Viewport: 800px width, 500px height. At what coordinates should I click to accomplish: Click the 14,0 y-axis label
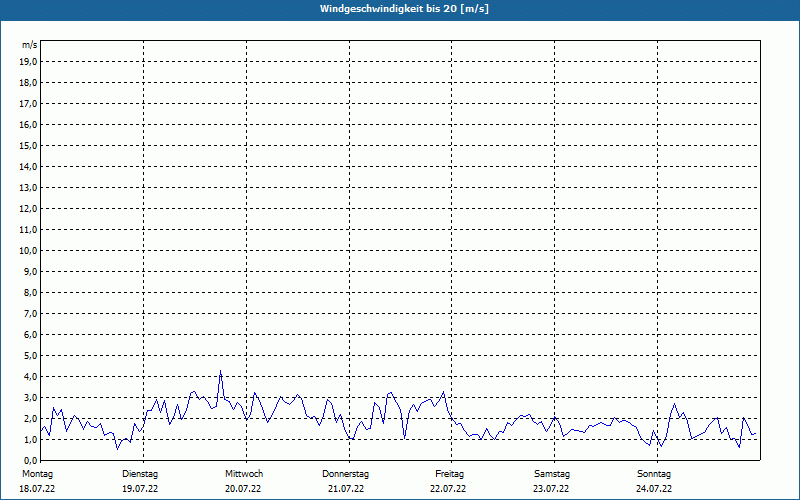pos(30,166)
